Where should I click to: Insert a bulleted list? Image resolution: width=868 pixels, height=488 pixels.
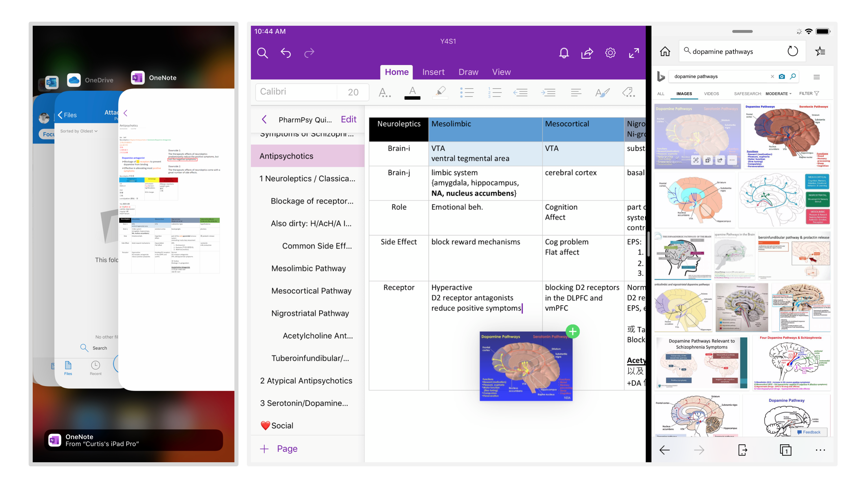click(467, 92)
